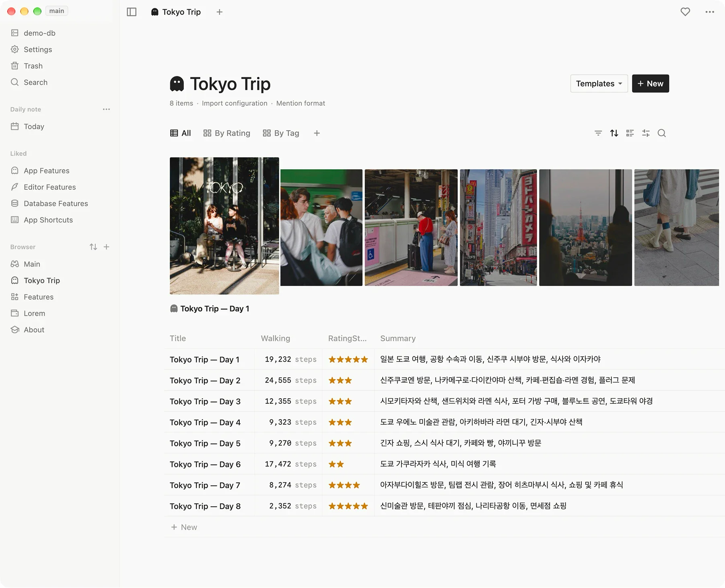
Task: Toggle the sidebar panel icon
Action: pos(132,12)
